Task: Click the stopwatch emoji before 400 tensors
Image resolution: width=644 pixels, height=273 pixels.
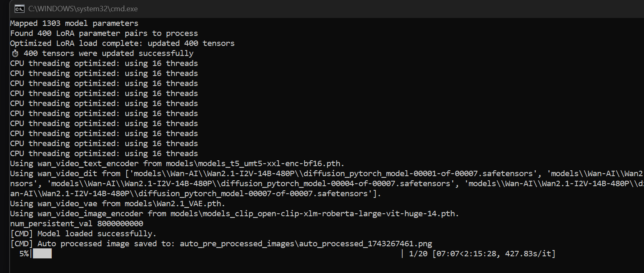Action: 15,53
